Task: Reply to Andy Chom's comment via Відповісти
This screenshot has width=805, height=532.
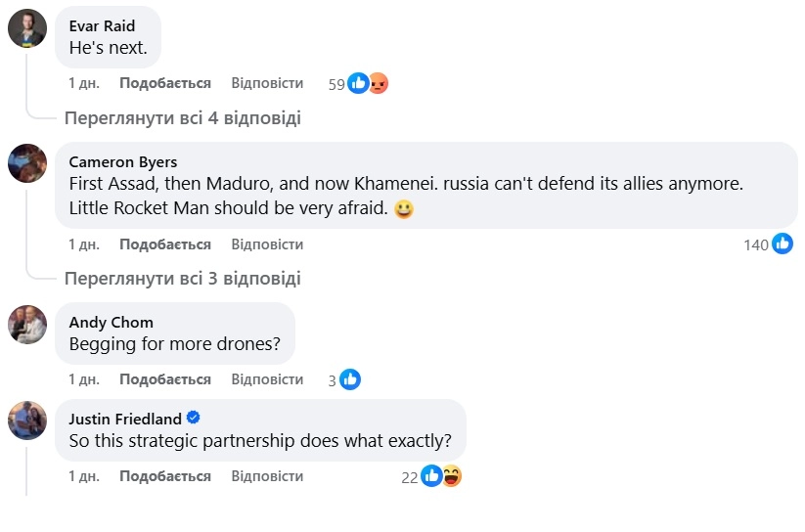Action: pos(267,379)
